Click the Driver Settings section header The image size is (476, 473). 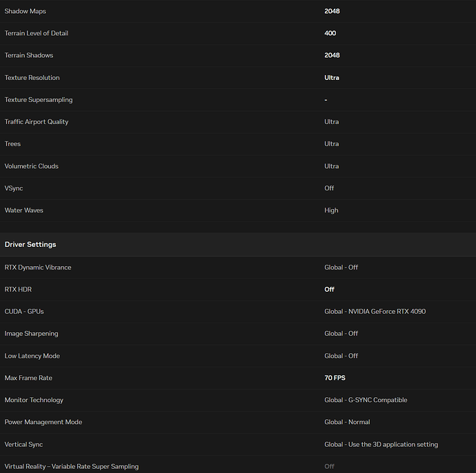(x=30, y=245)
